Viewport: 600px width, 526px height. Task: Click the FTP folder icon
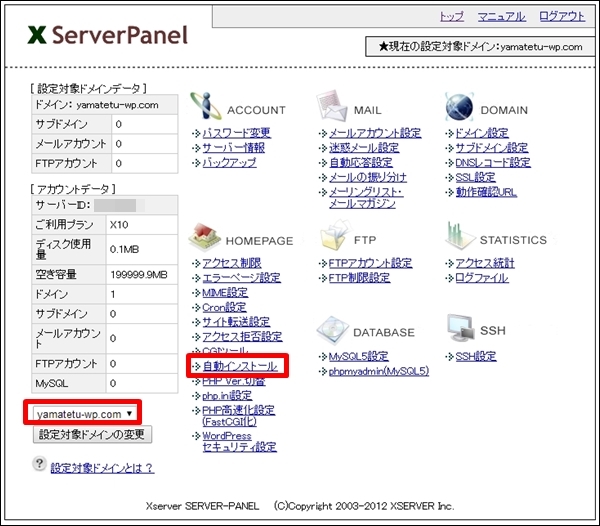[335, 236]
